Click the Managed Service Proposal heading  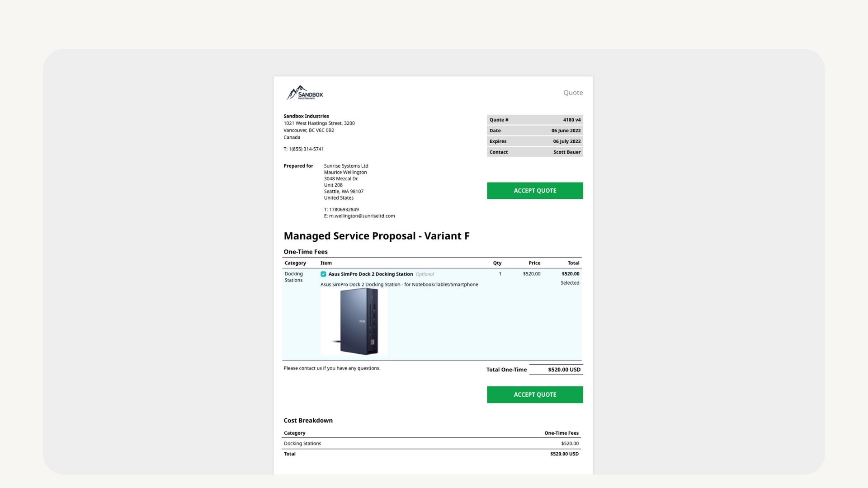376,236
